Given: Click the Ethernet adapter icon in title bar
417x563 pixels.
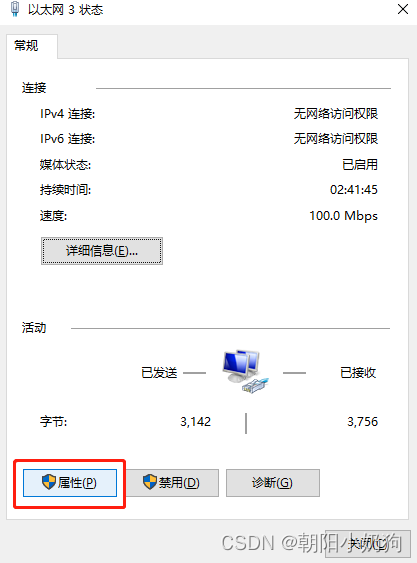Looking at the screenshot, I should click(15, 9).
